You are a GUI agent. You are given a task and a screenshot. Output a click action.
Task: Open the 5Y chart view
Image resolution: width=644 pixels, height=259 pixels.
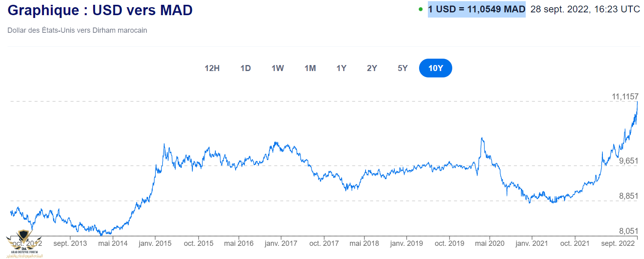(x=403, y=68)
